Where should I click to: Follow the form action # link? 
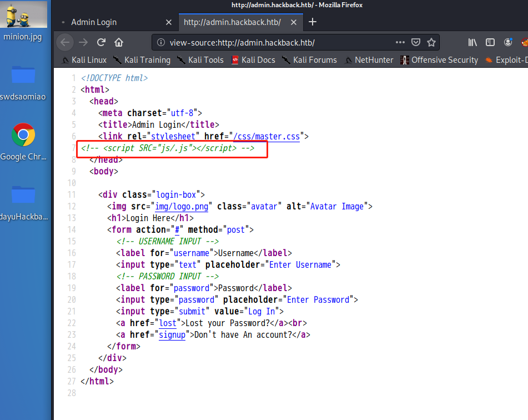pyautogui.click(x=177, y=230)
